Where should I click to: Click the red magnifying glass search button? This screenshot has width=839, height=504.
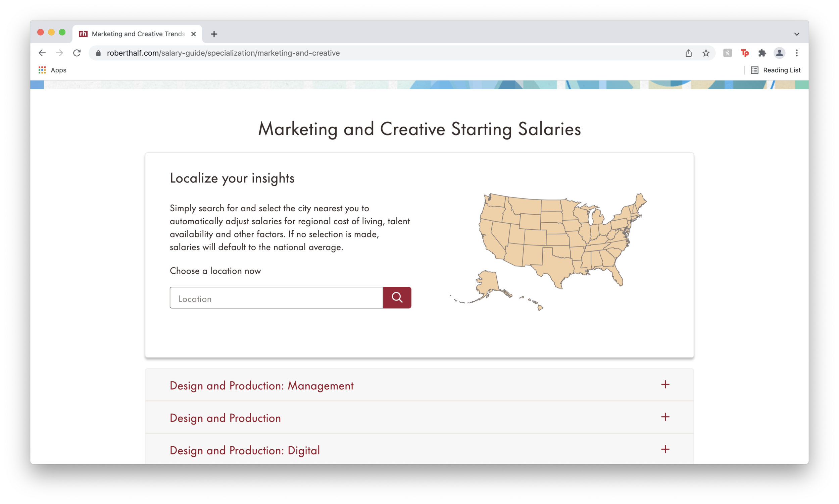pyautogui.click(x=397, y=297)
